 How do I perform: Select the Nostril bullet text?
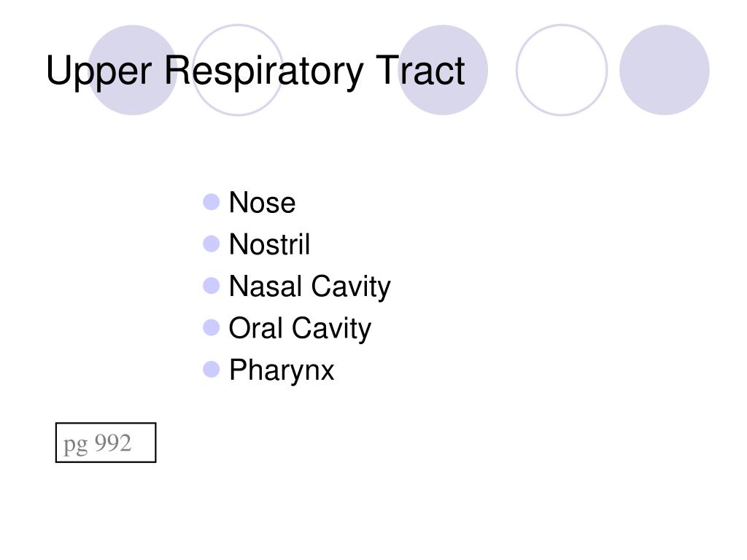click(270, 244)
